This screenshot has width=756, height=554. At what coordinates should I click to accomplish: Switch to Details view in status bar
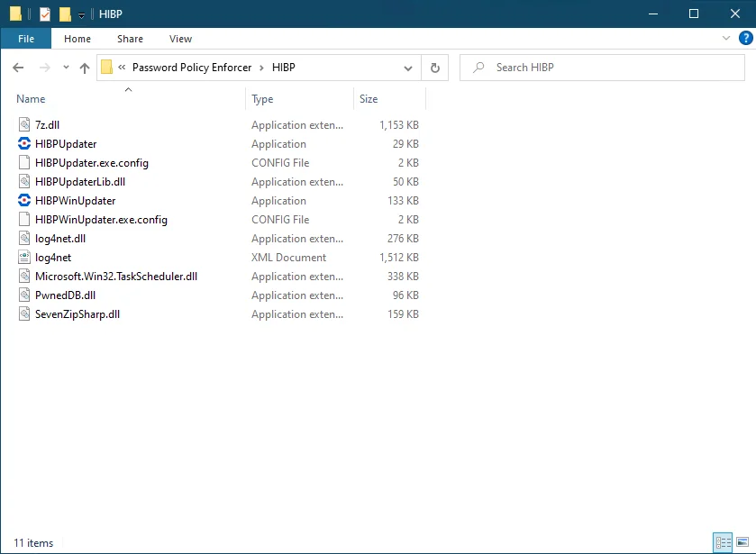click(723, 543)
